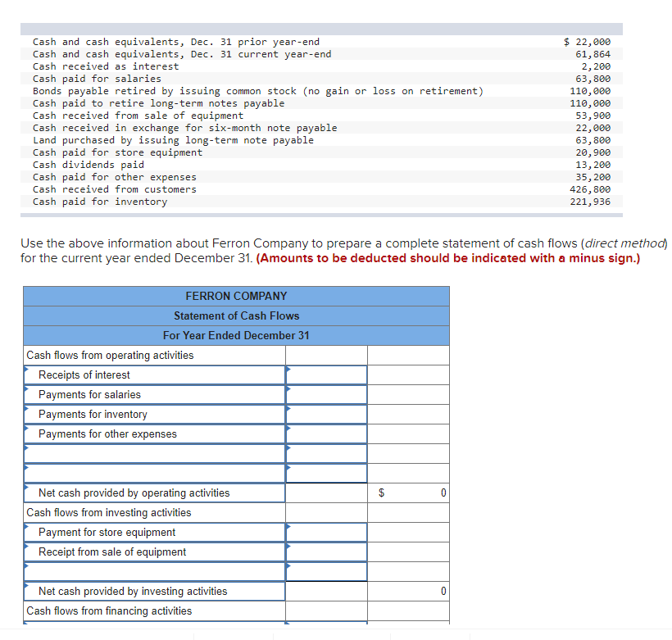
Task: Click the red triangle marker on "Receipts of interest" cell
Action: tap(26, 370)
